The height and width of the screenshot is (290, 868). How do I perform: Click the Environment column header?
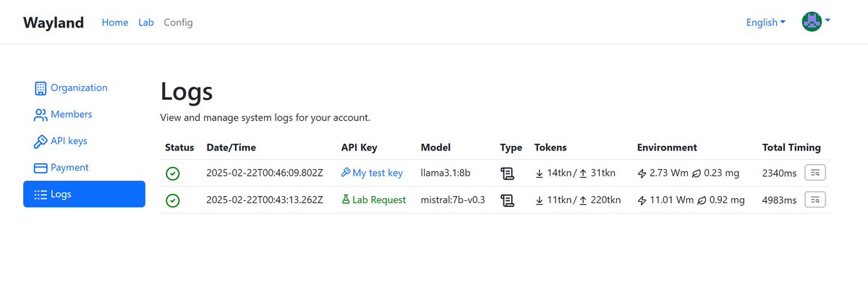point(667,148)
